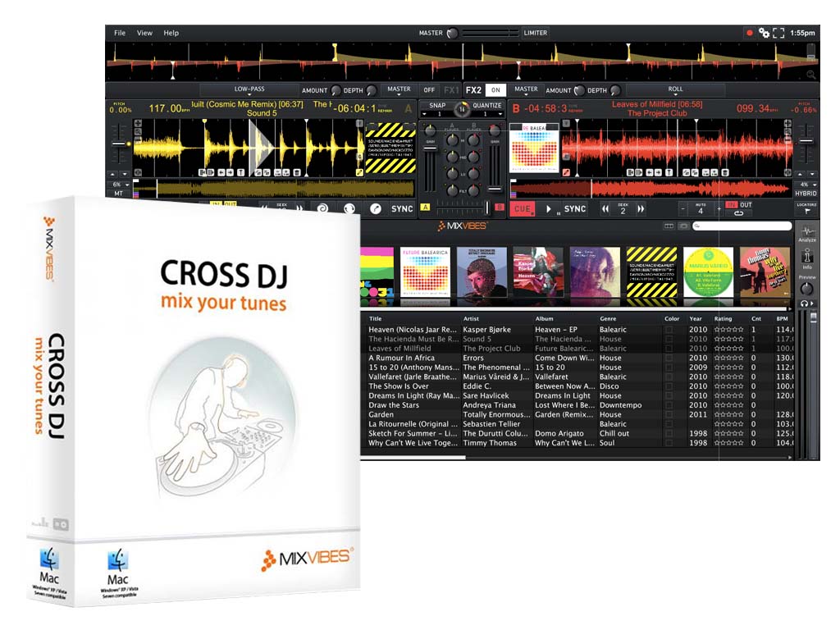Select the Marius Vareid green album cover
840x630 pixels.
coord(708,272)
